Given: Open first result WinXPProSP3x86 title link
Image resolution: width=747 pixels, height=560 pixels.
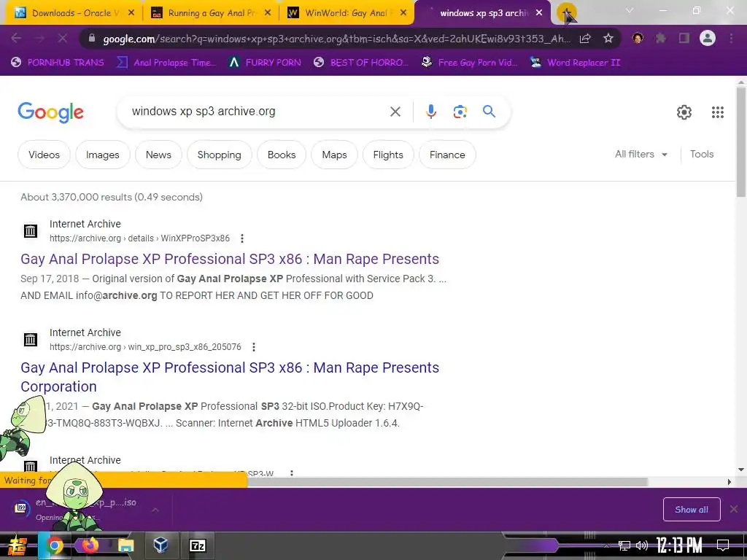Looking at the screenshot, I should (x=230, y=259).
